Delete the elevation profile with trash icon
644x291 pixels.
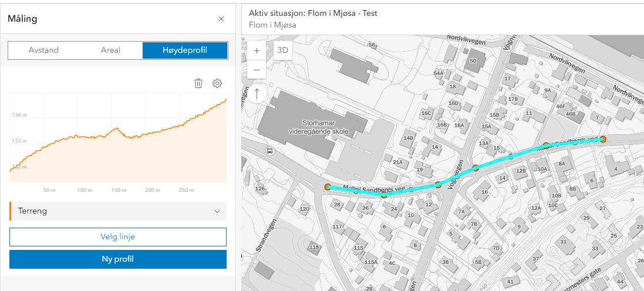click(x=198, y=83)
